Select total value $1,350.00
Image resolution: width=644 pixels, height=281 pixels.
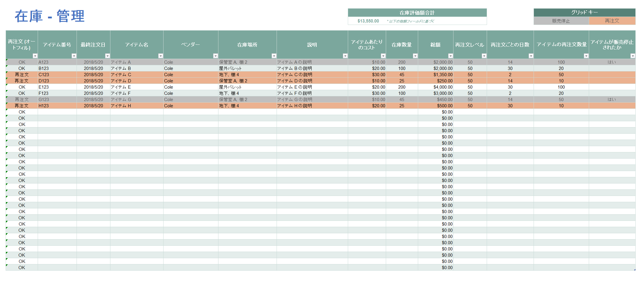436,75
